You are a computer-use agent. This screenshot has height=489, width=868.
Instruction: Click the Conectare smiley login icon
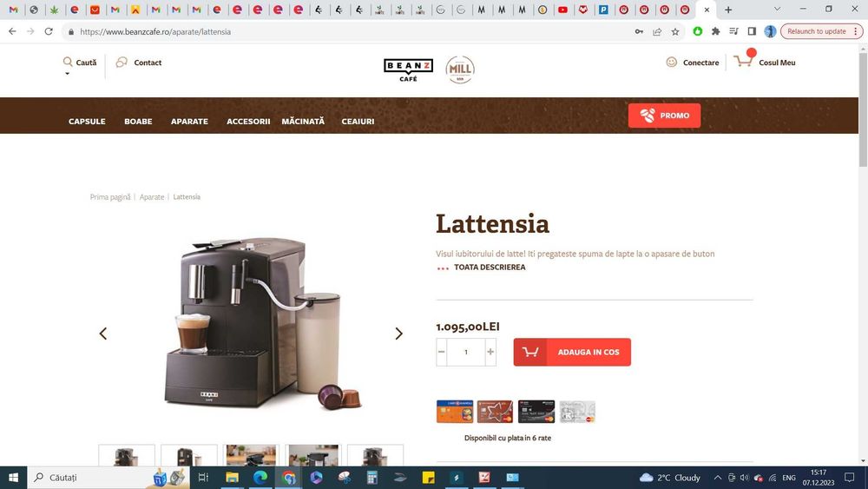click(x=672, y=62)
